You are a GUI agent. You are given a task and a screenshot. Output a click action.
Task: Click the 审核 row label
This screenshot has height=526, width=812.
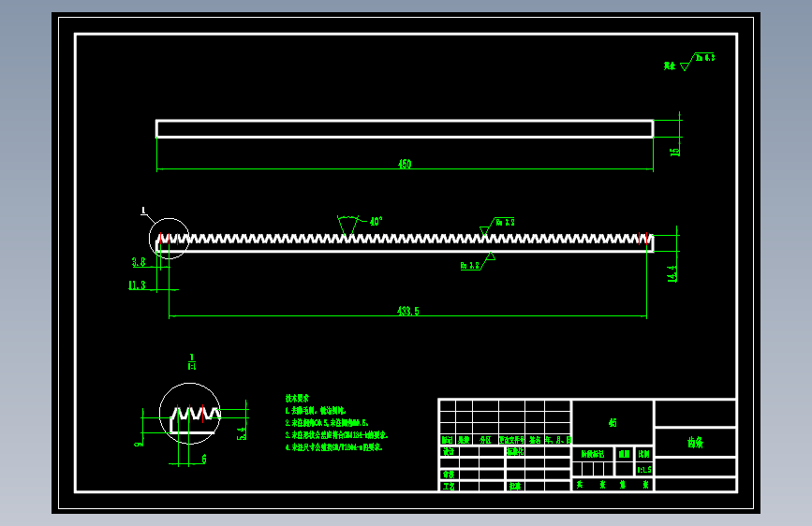[x=449, y=475]
